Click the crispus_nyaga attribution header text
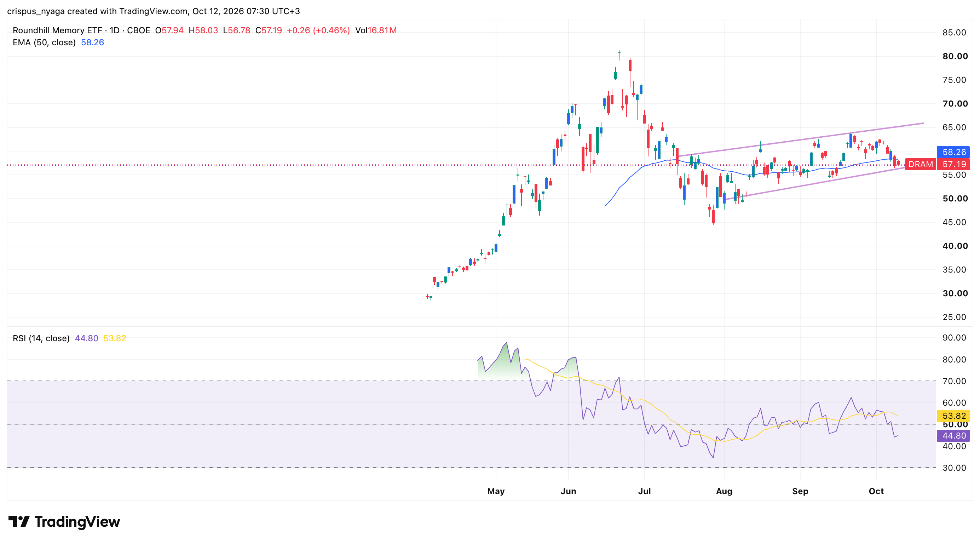The width and height of the screenshot is (980, 543). [153, 11]
